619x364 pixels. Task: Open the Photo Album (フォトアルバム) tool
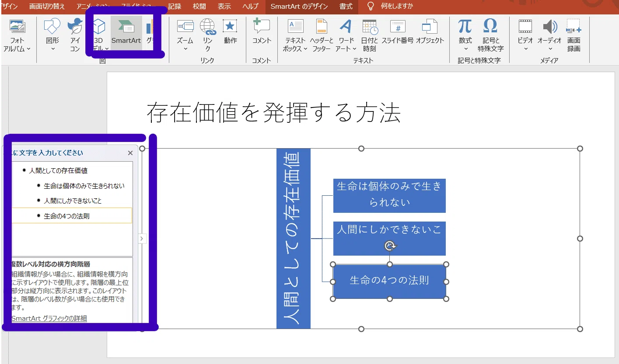pos(17,36)
